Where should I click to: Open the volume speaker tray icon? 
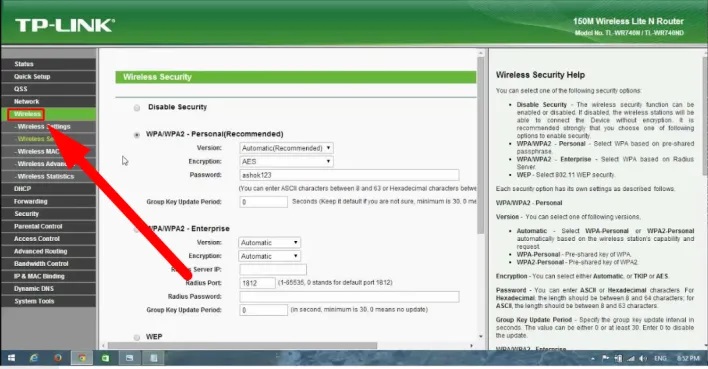[x=643, y=359]
